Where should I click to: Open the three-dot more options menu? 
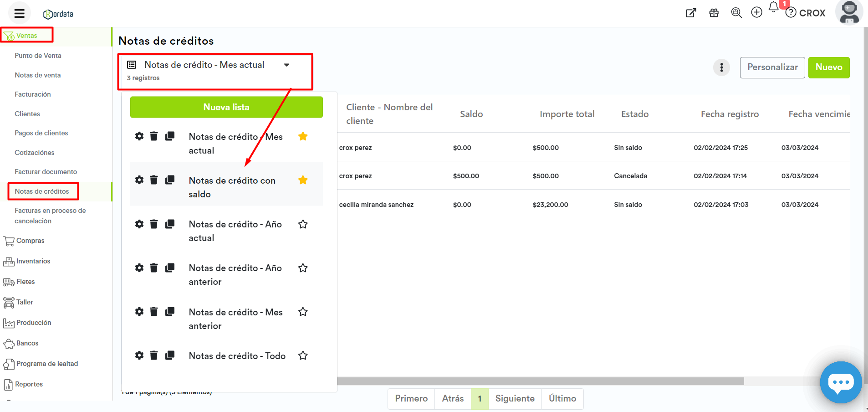click(x=721, y=67)
